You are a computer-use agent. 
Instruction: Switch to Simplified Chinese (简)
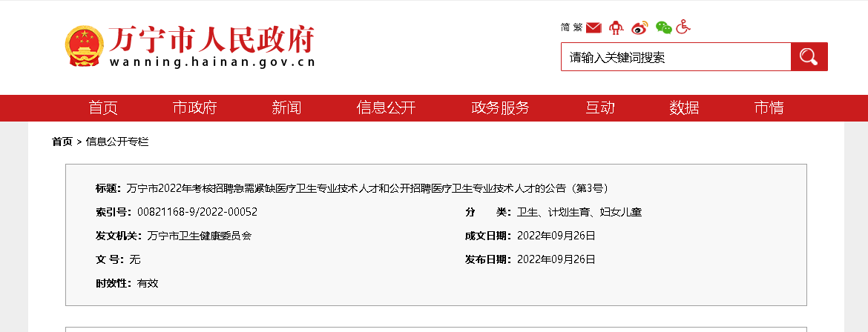click(x=565, y=27)
